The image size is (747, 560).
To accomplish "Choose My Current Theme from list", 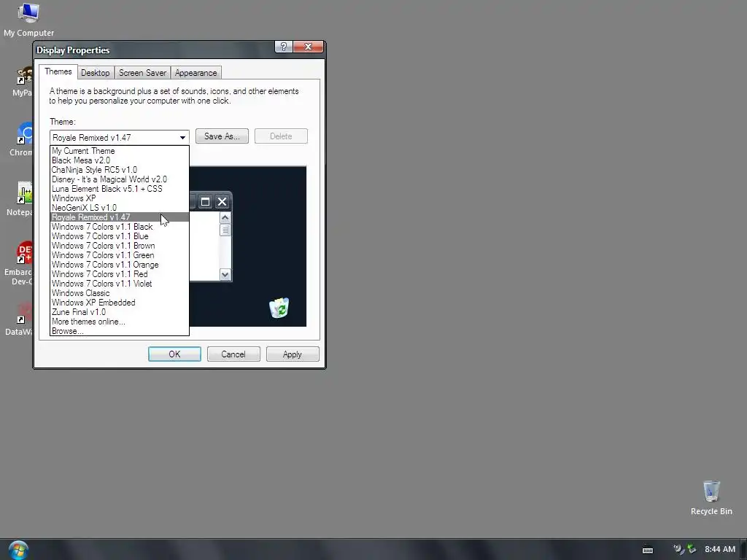I will (x=120, y=151).
